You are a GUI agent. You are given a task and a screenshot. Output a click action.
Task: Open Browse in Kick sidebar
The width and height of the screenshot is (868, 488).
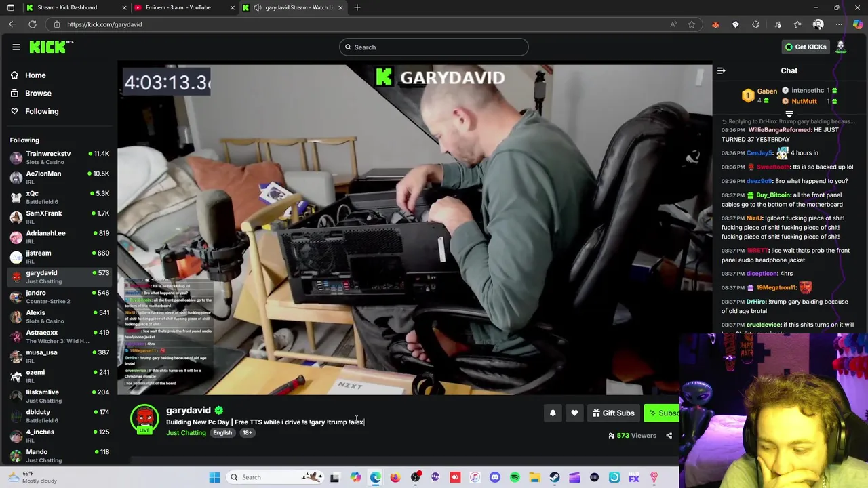[38, 93]
